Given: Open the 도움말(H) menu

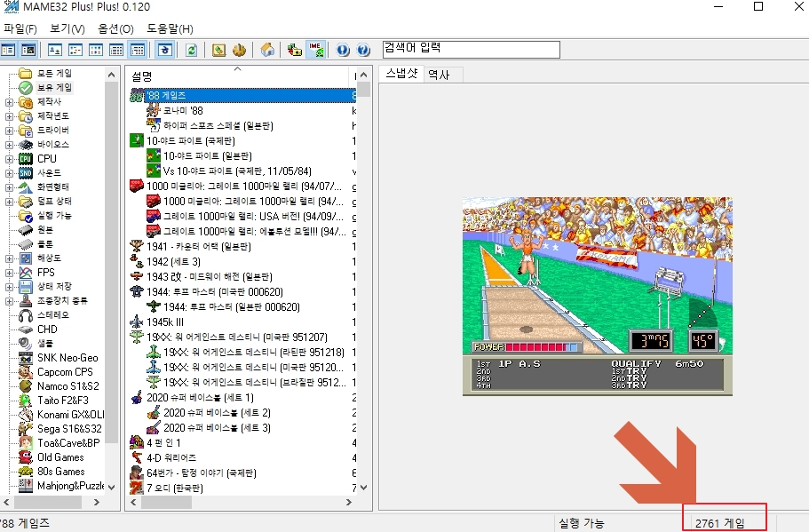Looking at the screenshot, I should (170, 29).
